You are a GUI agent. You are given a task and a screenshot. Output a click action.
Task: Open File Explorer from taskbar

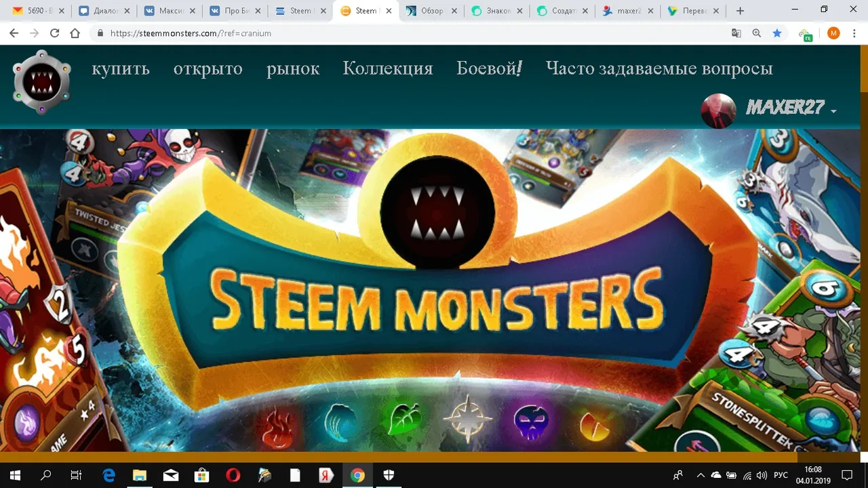(140, 475)
